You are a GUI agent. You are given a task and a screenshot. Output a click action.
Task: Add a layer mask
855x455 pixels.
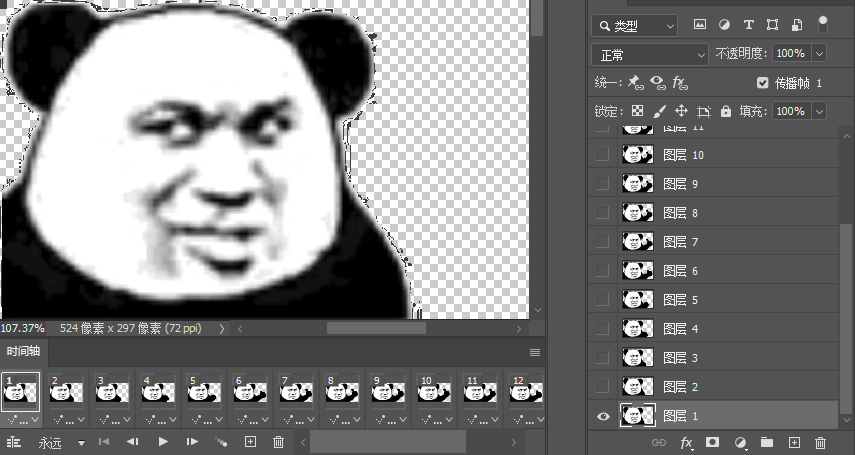tap(712, 442)
